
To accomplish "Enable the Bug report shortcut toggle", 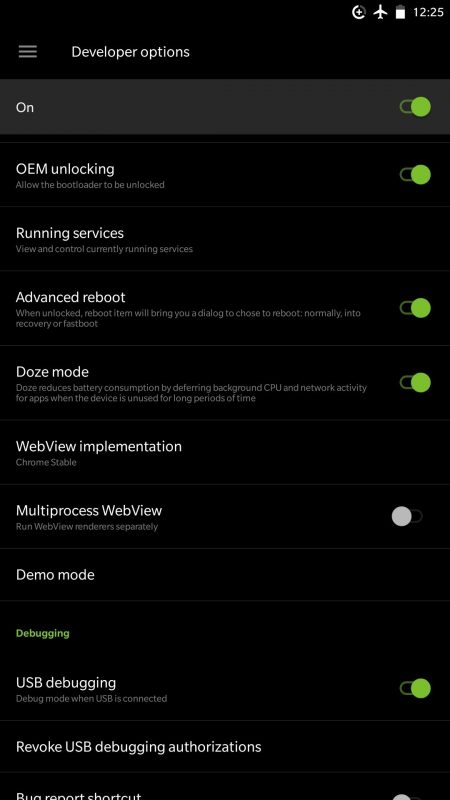I will coord(407,797).
